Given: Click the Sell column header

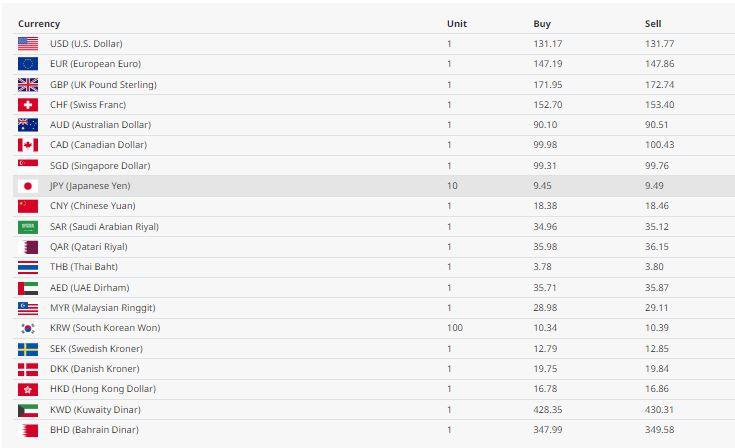Looking at the screenshot, I should (x=653, y=24).
